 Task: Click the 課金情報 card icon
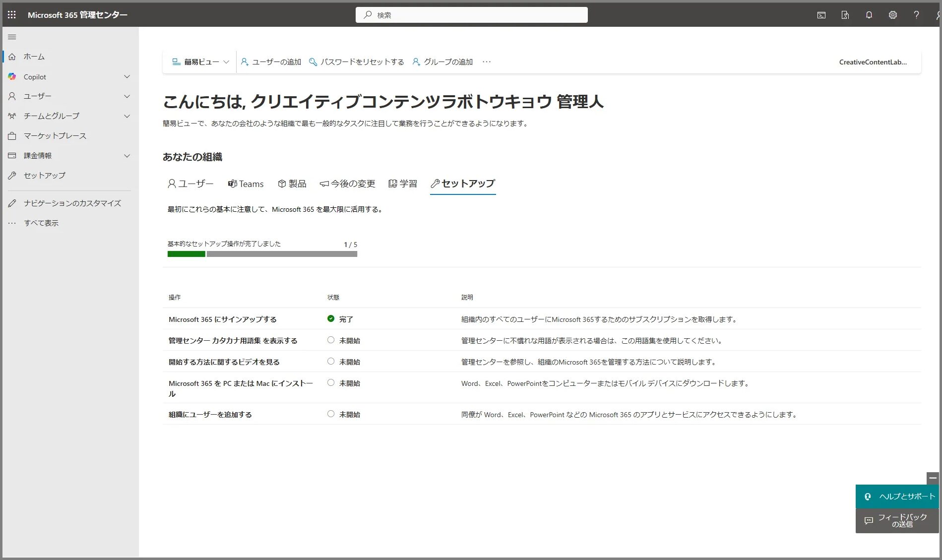[x=12, y=155]
